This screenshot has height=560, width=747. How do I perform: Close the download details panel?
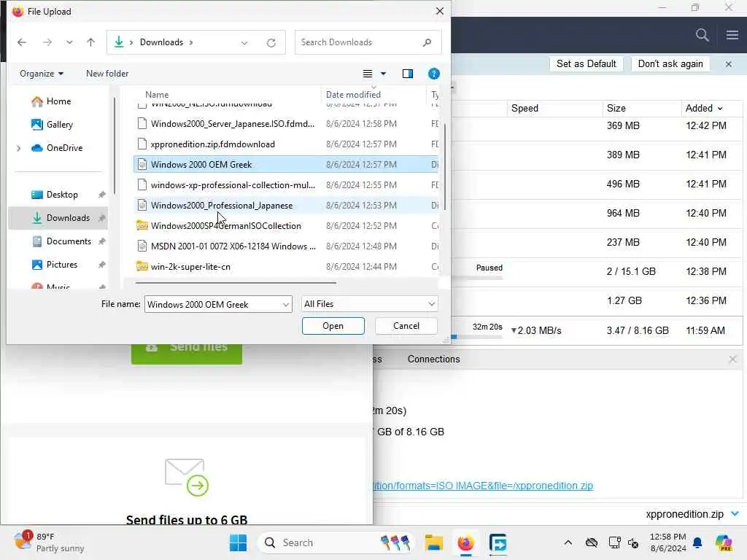pyautogui.click(x=732, y=359)
